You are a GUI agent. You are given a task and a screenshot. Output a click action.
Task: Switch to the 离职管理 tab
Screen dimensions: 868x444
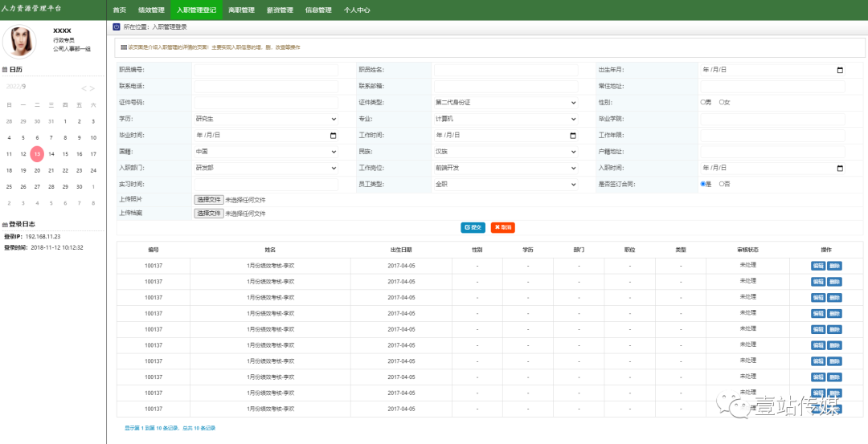coord(241,10)
